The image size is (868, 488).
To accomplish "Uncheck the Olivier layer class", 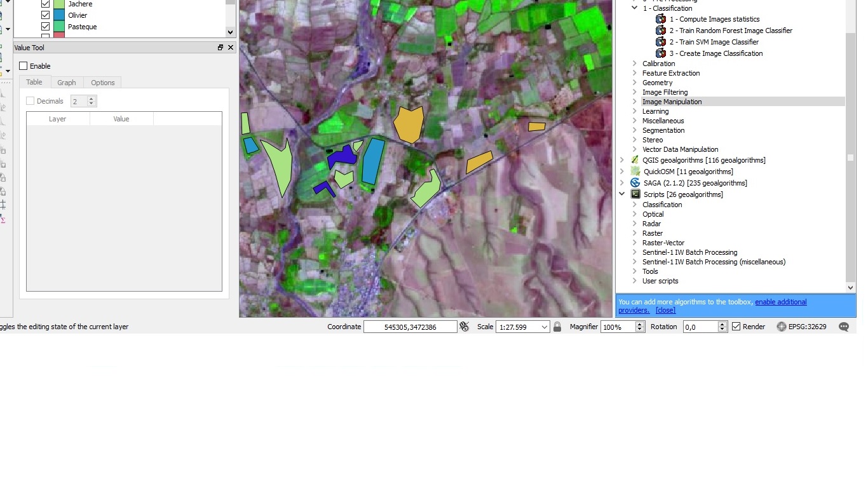I will [x=45, y=15].
